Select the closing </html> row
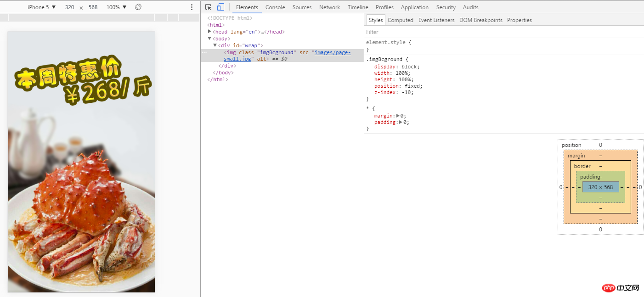The image size is (644, 297). (x=218, y=79)
